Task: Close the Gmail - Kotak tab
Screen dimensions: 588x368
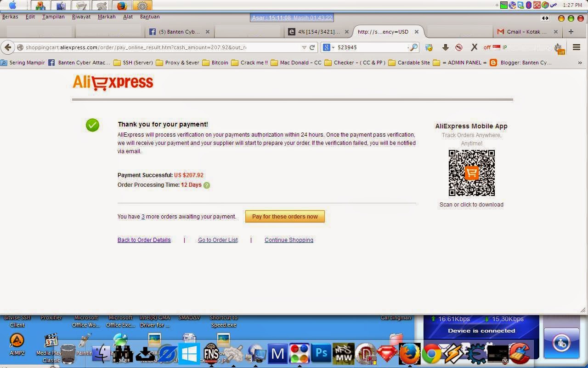Action: pyautogui.click(x=555, y=32)
